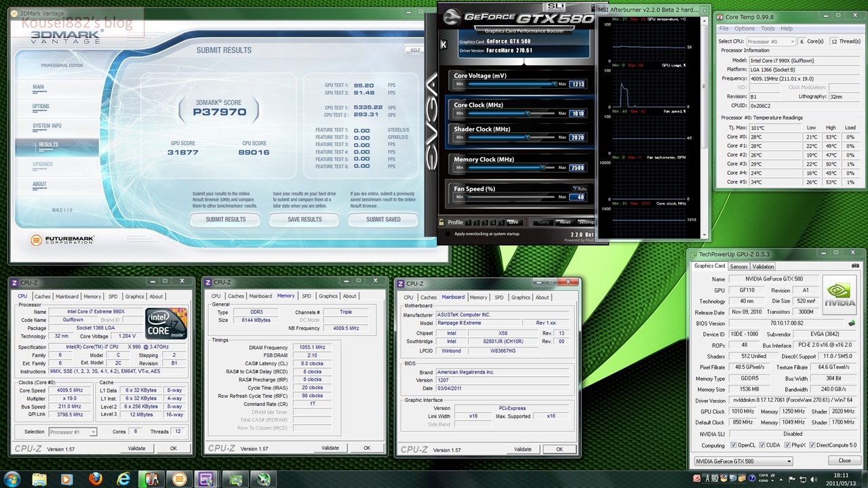Enable Apply overclocking at system startup
This screenshot has width=868, height=488.
[x=448, y=234]
